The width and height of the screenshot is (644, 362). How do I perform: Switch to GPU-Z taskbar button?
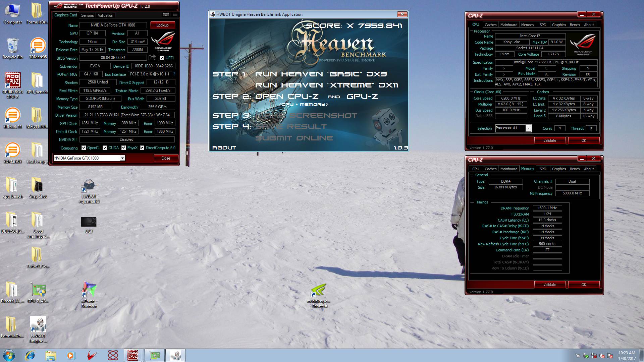tap(155, 355)
